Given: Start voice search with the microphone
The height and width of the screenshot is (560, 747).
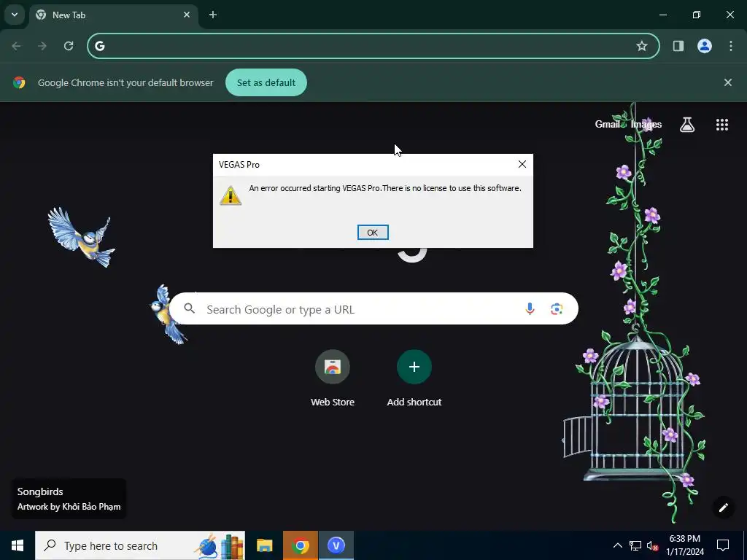Looking at the screenshot, I should (x=530, y=308).
